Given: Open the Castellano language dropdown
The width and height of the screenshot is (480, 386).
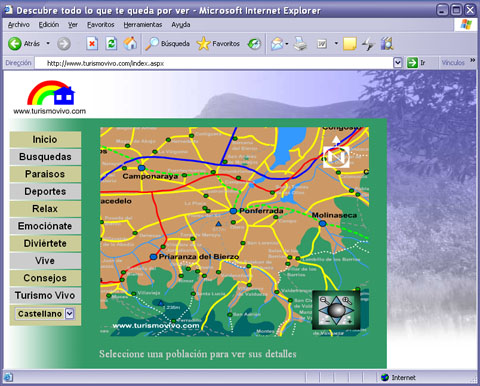Looking at the screenshot, I should [x=69, y=313].
